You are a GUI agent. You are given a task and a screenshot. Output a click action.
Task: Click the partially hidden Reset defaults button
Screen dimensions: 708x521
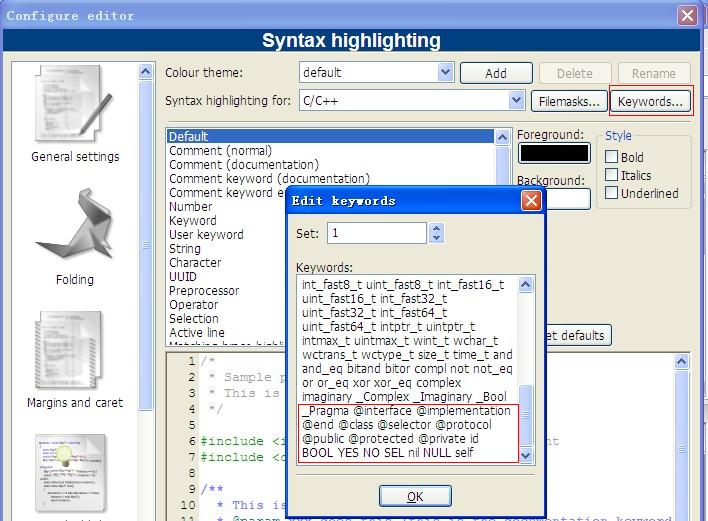(578, 335)
